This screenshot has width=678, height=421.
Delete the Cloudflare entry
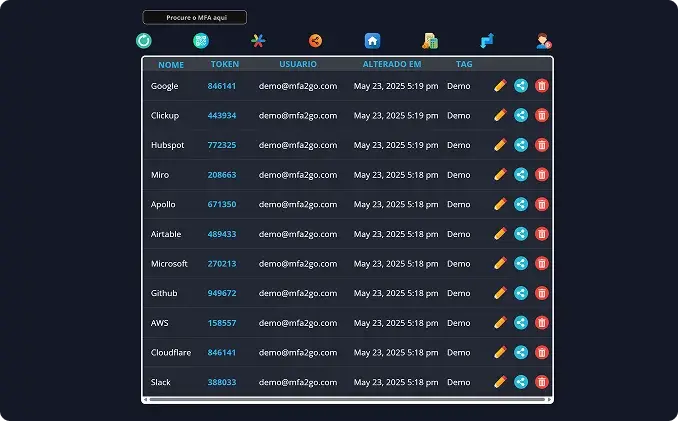click(x=541, y=352)
